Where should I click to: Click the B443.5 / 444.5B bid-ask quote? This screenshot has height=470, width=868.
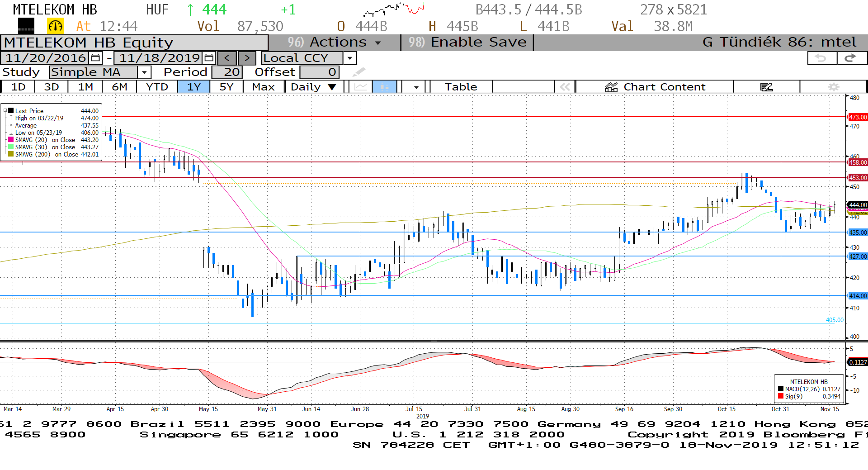click(x=528, y=9)
